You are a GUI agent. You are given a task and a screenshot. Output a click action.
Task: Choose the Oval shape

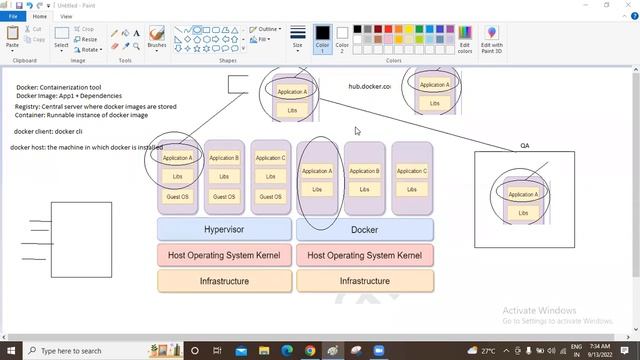(x=197, y=30)
